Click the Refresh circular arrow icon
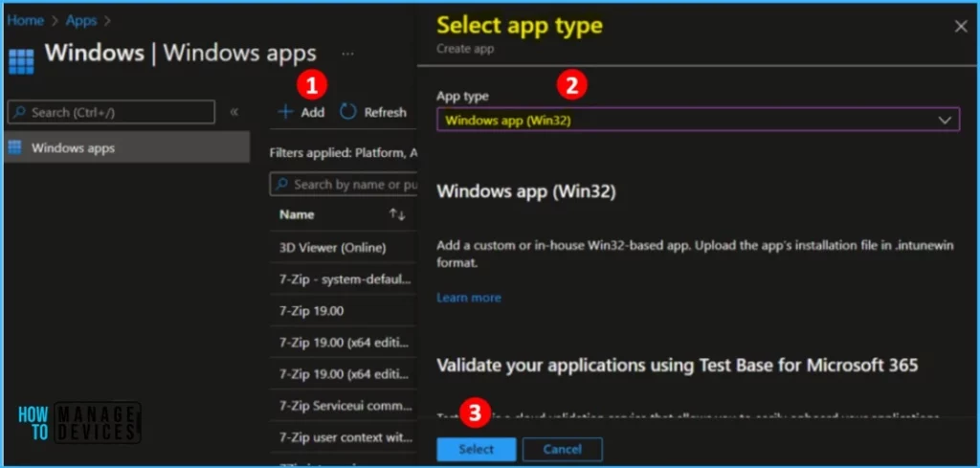The width and height of the screenshot is (980, 468). point(348,112)
